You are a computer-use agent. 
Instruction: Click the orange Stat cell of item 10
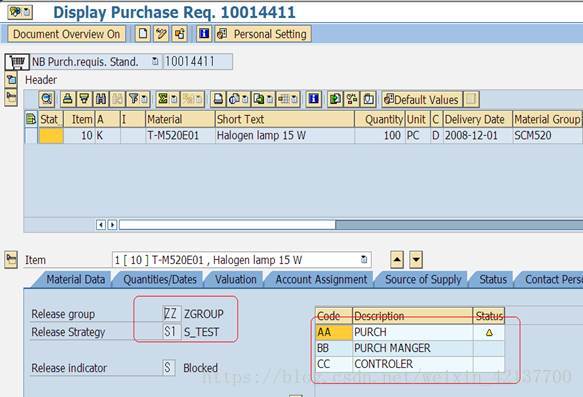click(x=51, y=136)
